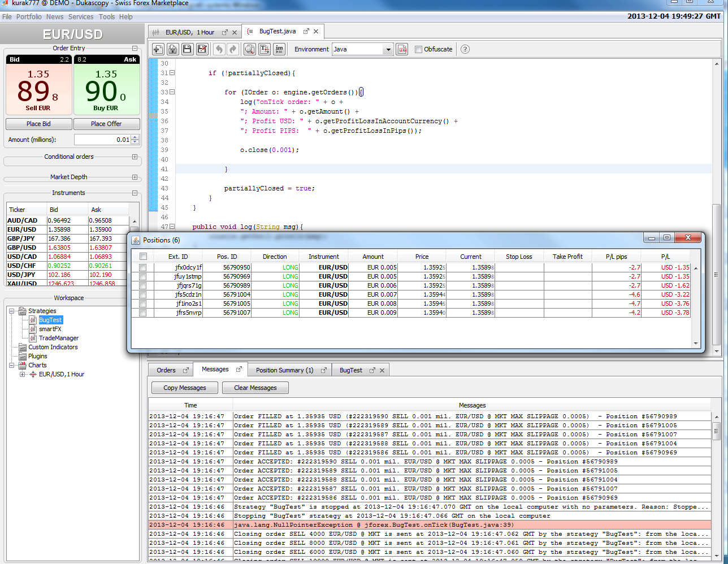Image resolution: width=728 pixels, height=564 pixels.
Task: Close the bottom BugTest tab
Action: pyautogui.click(x=382, y=370)
